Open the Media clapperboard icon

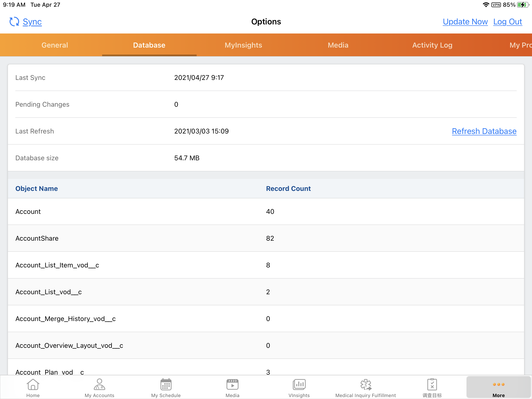coord(232,384)
